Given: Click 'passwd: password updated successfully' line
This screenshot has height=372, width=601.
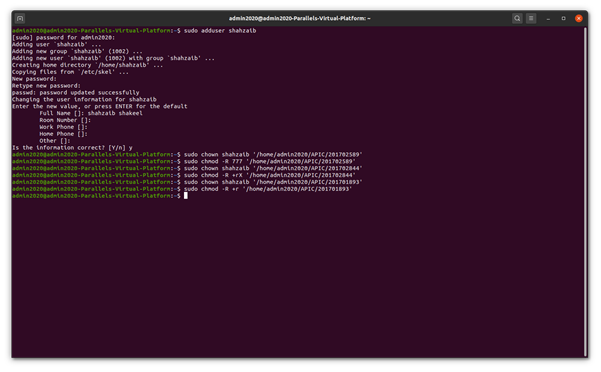Looking at the screenshot, I should coord(76,93).
